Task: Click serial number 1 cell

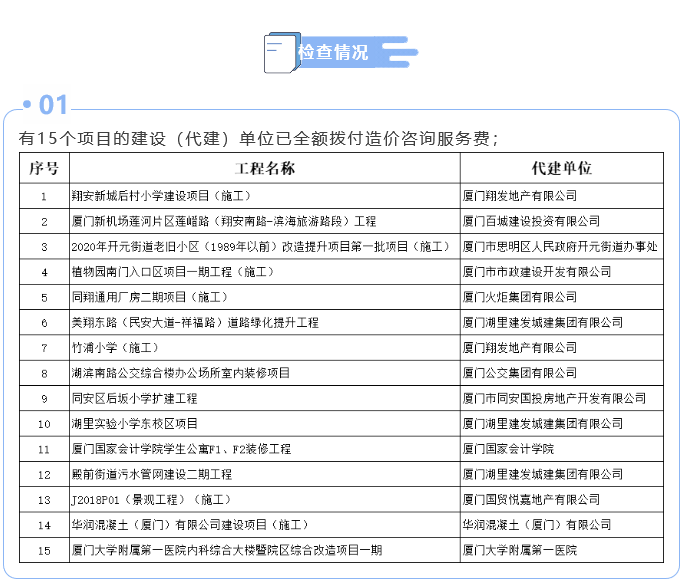Action: [x=44, y=196]
